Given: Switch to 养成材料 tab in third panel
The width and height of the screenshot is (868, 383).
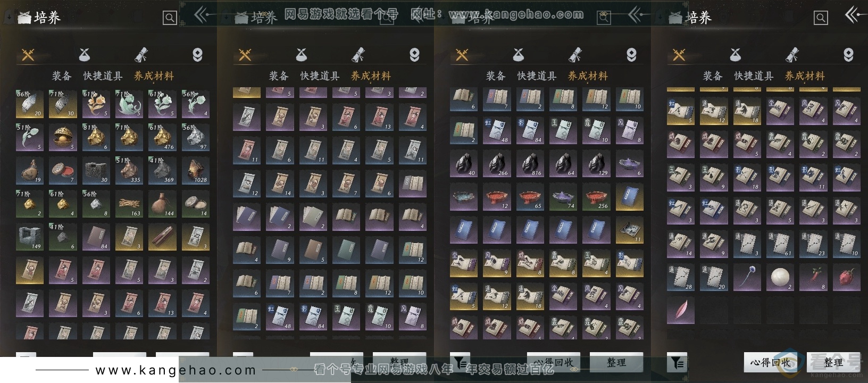Looking at the screenshot, I should tap(588, 76).
